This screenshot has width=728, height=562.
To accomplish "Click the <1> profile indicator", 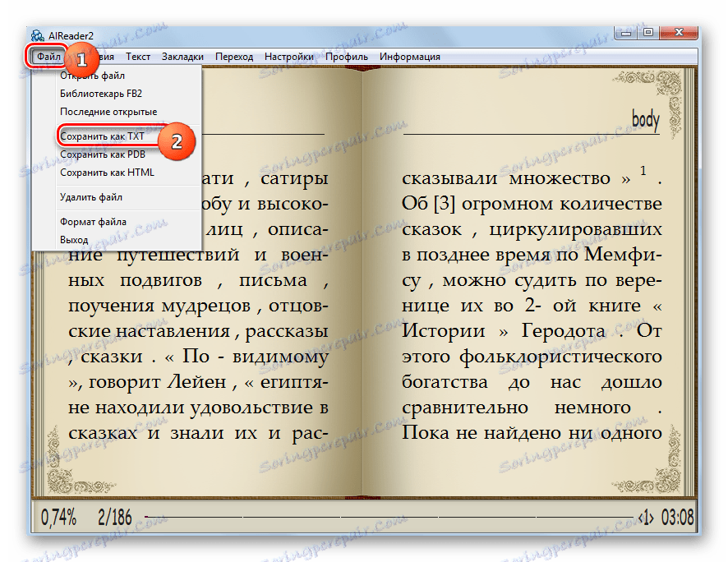I will [x=647, y=518].
